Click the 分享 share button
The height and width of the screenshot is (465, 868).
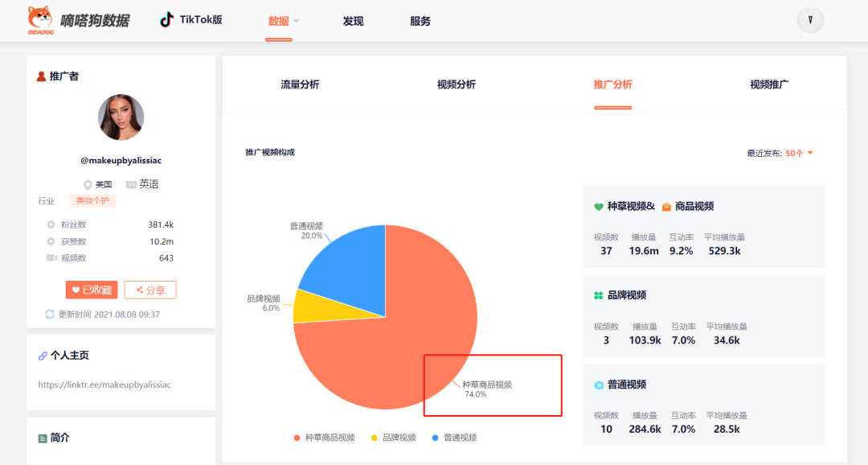tap(149, 290)
